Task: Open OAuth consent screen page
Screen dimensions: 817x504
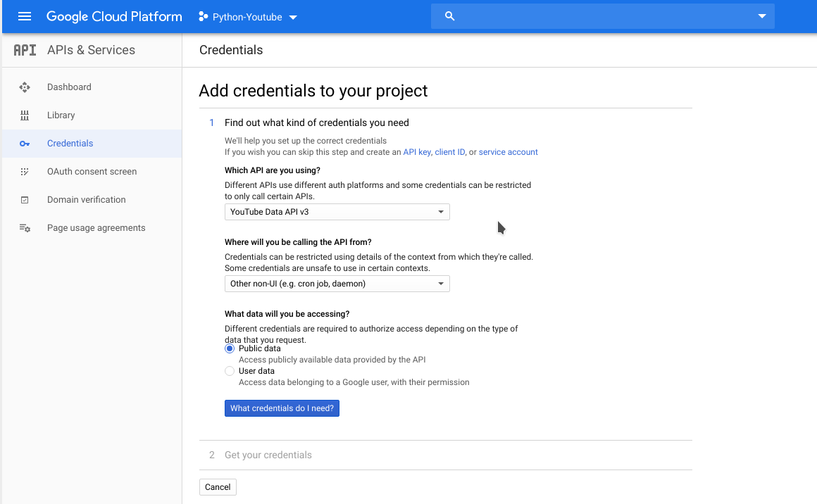Action: coord(92,171)
